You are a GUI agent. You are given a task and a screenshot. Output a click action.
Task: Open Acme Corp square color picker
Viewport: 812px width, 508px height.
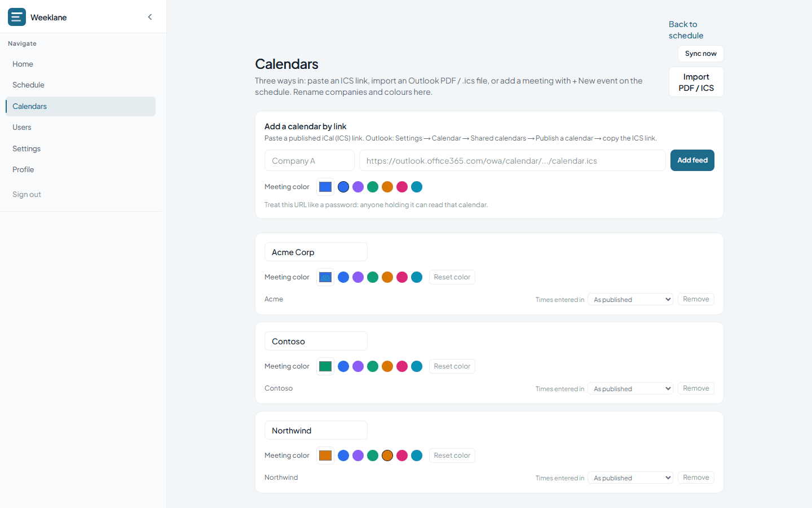click(325, 277)
